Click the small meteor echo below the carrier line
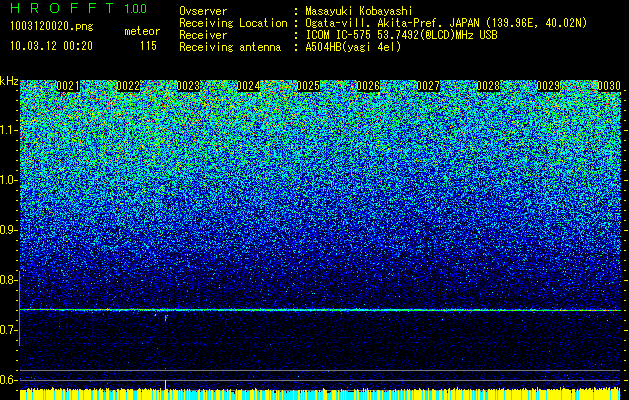 pos(166,318)
